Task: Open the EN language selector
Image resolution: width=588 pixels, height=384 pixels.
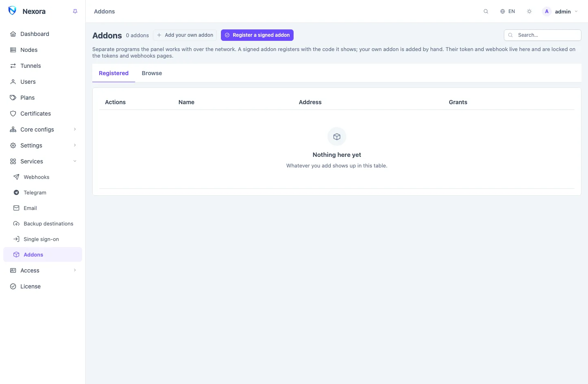Action: pos(508,11)
